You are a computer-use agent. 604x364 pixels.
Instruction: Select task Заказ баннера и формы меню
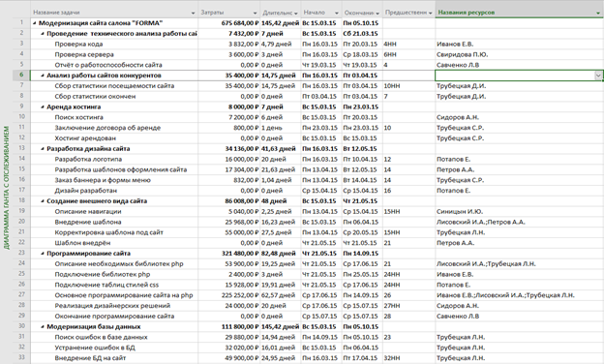[x=103, y=180]
